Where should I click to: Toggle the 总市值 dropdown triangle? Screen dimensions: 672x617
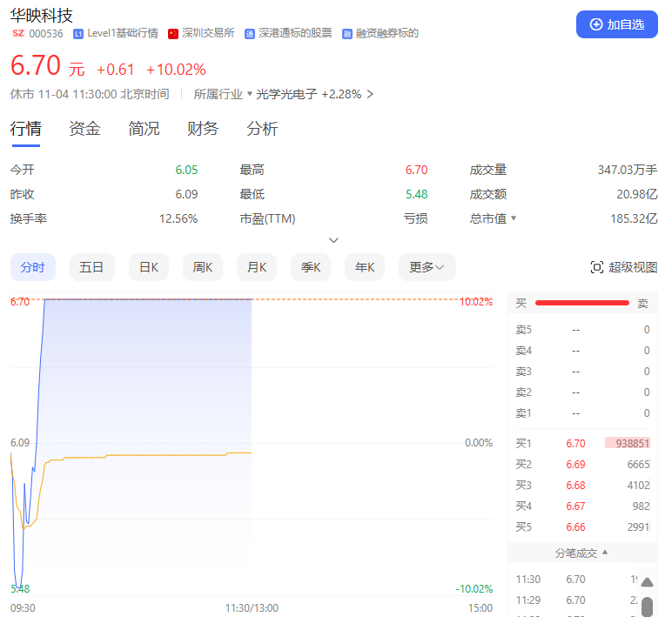(x=514, y=218)
